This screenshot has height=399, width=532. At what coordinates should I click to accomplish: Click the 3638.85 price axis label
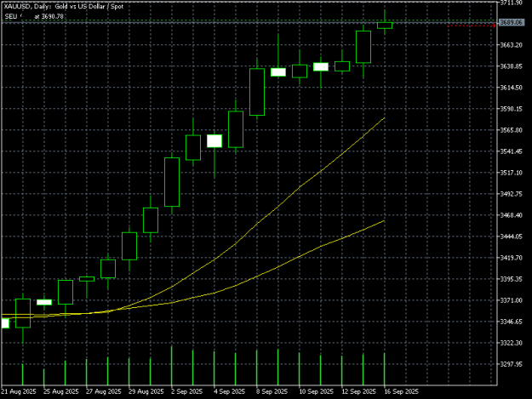(x=512, y=66)
